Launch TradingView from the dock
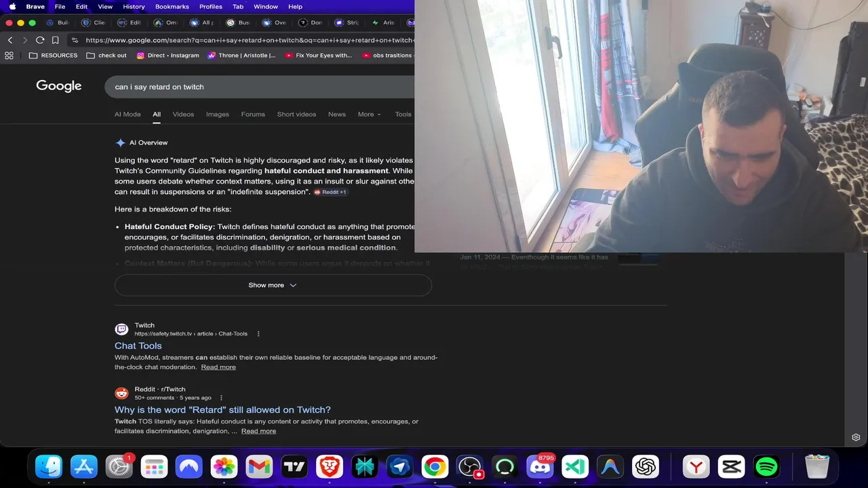Image resolution: width=868 pixels, height=488 pixels. tap(294, 466)
